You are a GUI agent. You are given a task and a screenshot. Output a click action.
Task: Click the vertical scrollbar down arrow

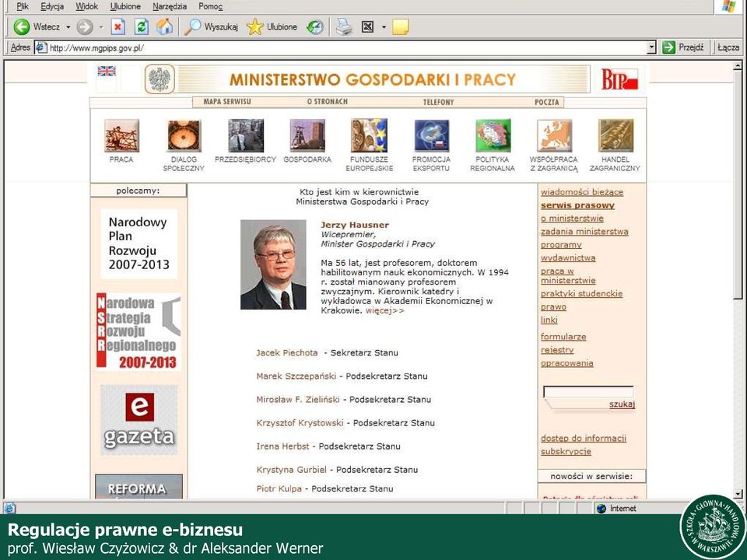pyautogui.click(x=738, y=494)
